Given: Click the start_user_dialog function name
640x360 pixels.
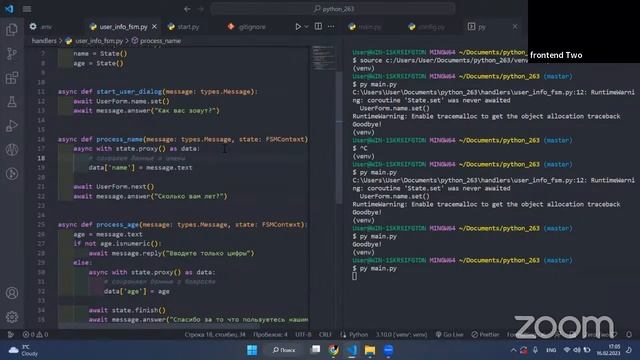Looking at the screenshot, I should [129, 91].
